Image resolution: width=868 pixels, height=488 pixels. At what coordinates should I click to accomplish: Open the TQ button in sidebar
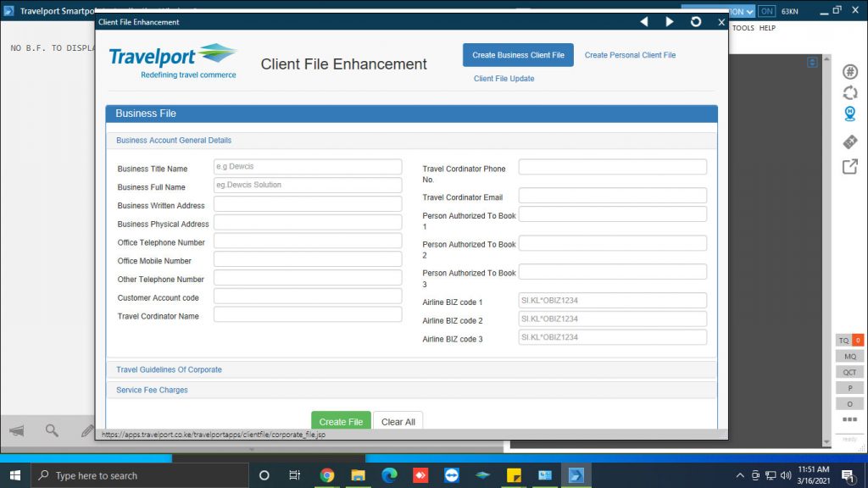click(843, 341)
